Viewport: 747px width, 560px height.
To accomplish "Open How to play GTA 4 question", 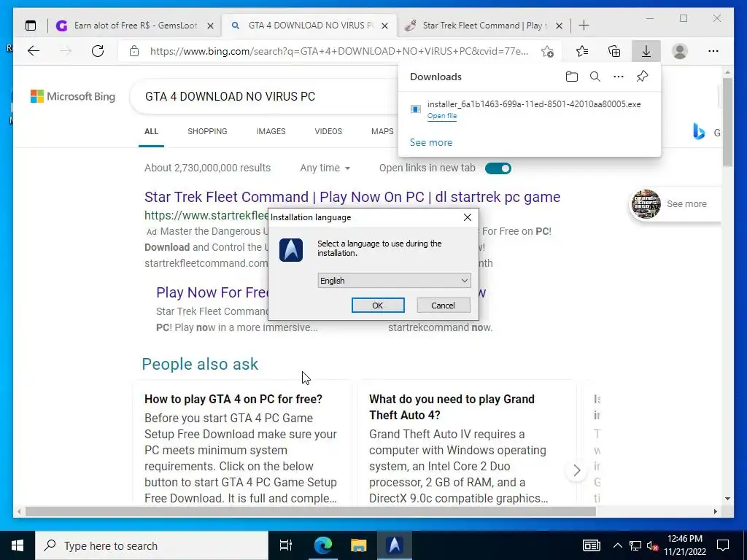I will click(233, 399).
